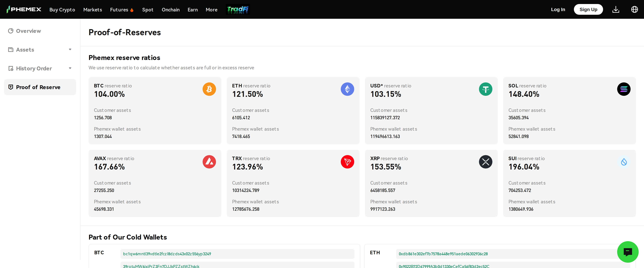Click the TRON coin icon

tap(347, 162)
